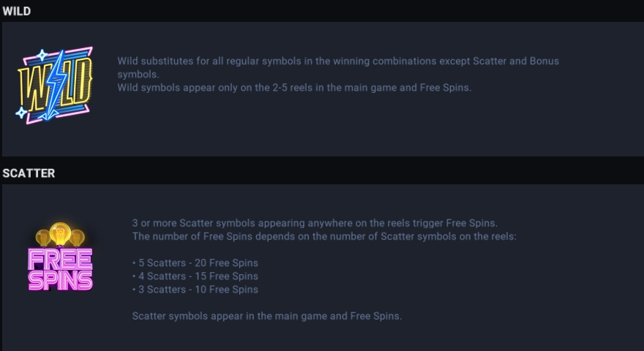
Task: Click 'Scatter symbols appear in the main game' text
Action: [x=267, y=316]
